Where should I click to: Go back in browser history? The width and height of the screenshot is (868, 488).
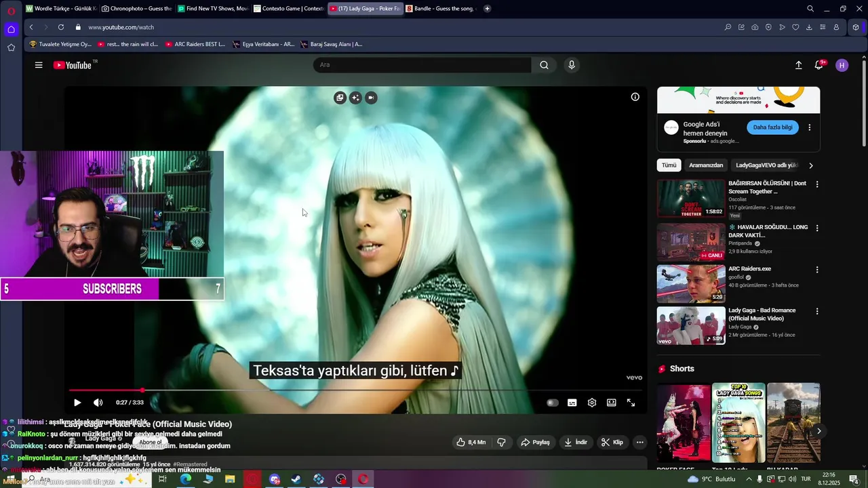pyautogui.click(x=31, y=27)
